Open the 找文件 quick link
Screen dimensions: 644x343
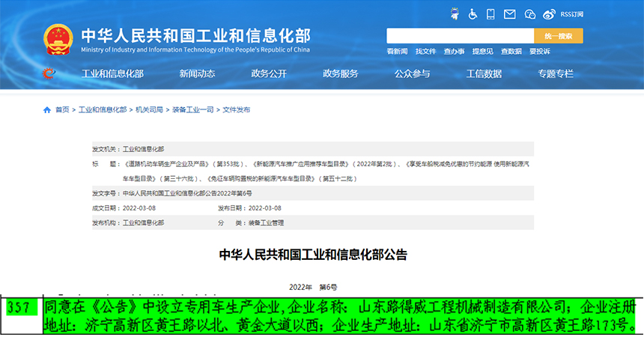click(425, 52)
